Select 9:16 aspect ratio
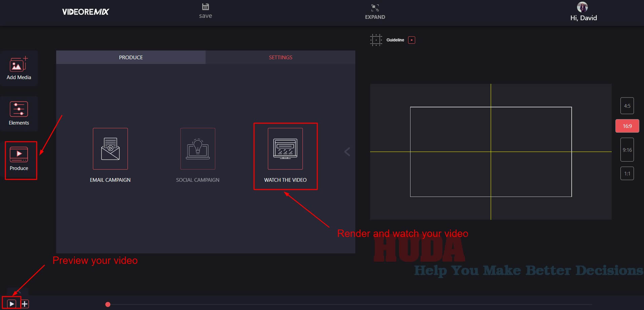Viewport: 644px width, 310px height. coord(627,150)
